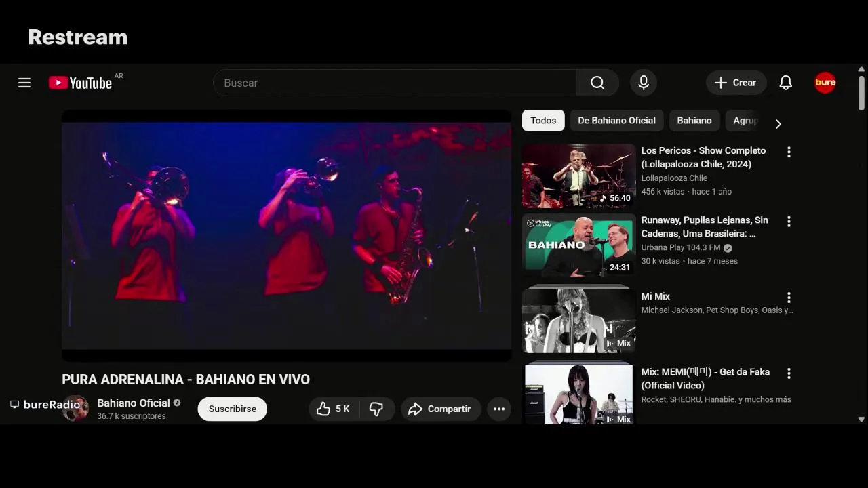Screen dimensions: 868x488
Task: Click the scrollbar up arrow
Action: 861,69
